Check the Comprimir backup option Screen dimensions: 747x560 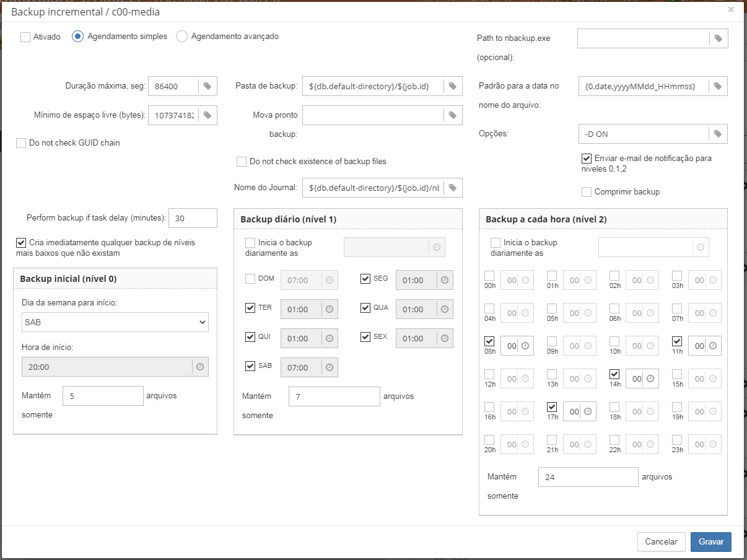(587, 192)
